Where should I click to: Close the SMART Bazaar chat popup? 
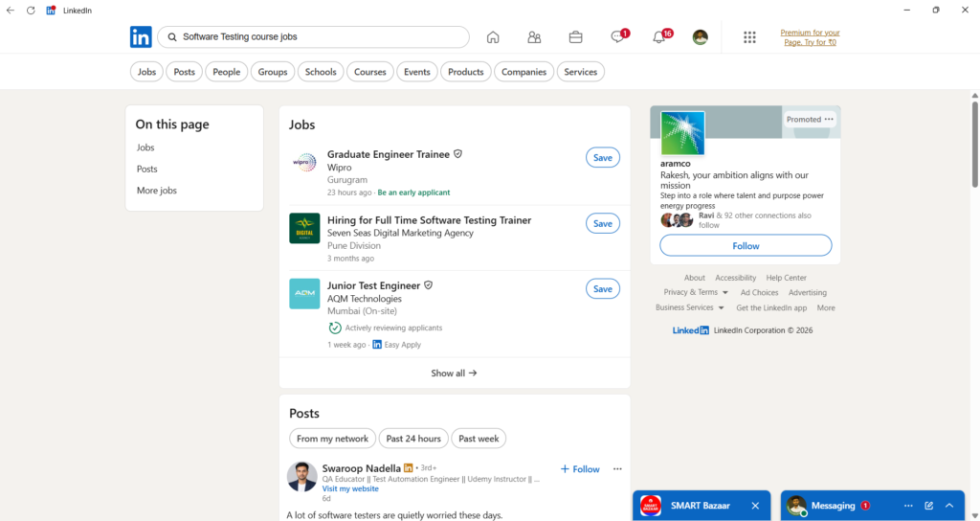tap(755, 506)
